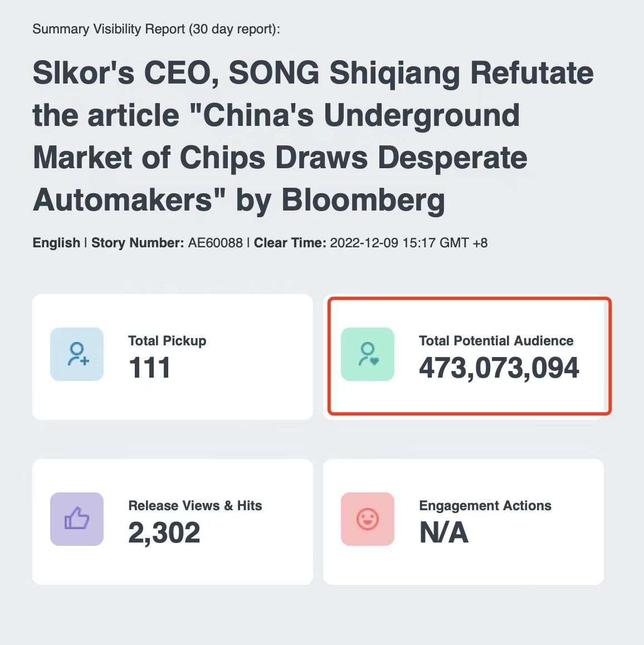Select the "Release Views & Hits" label

pos(195,506)
